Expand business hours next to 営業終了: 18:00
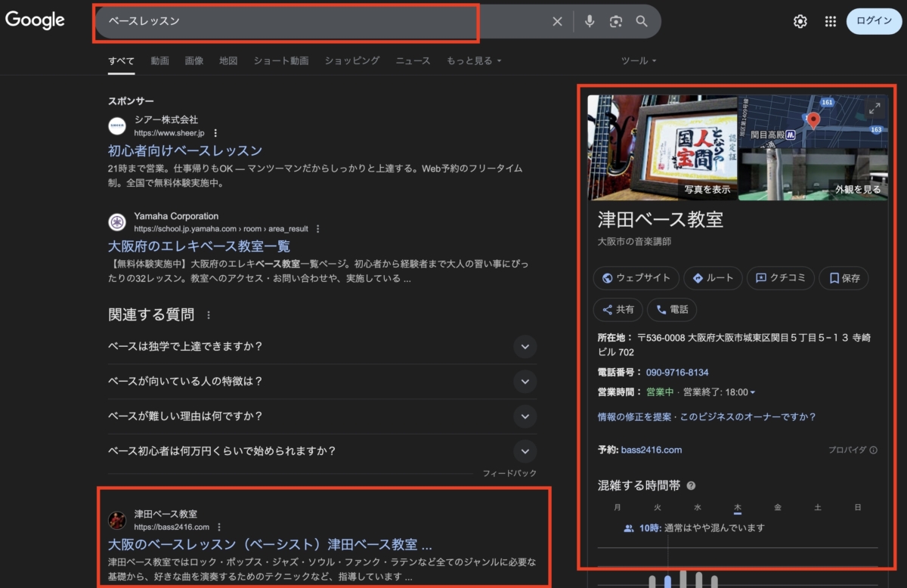907x588 pixels. tap(752, 392)
